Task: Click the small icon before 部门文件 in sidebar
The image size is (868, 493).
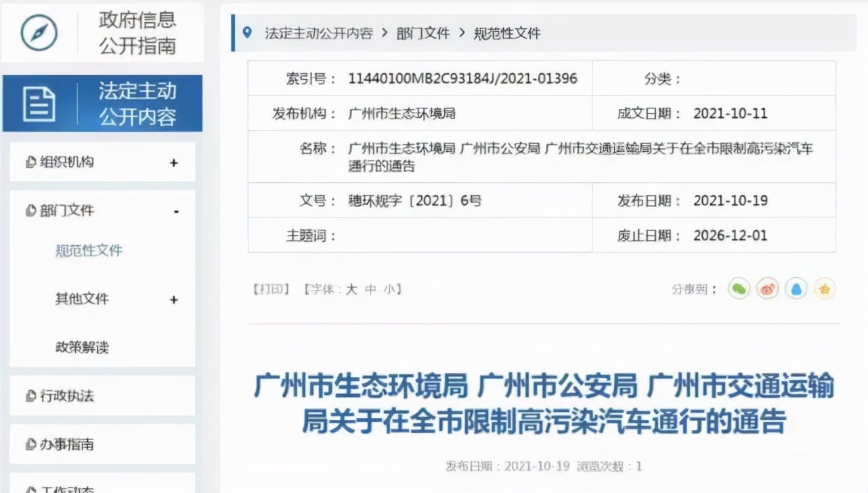Action: coord(30,211)
